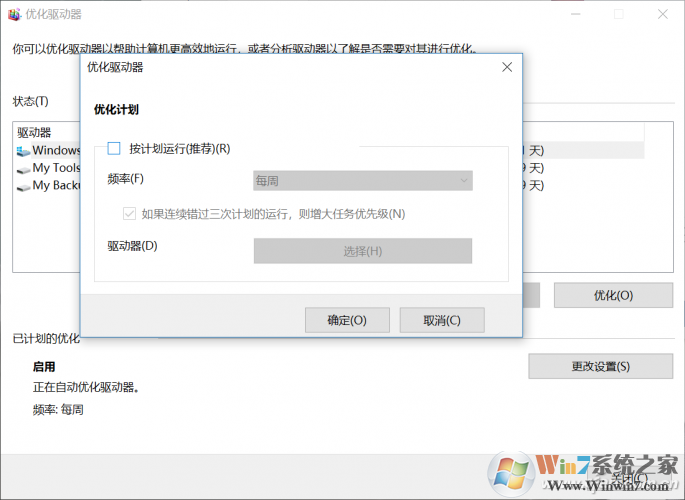Click 优化(O) in the main window
This screenshot has width=685, height=500.
pos(613,295)
